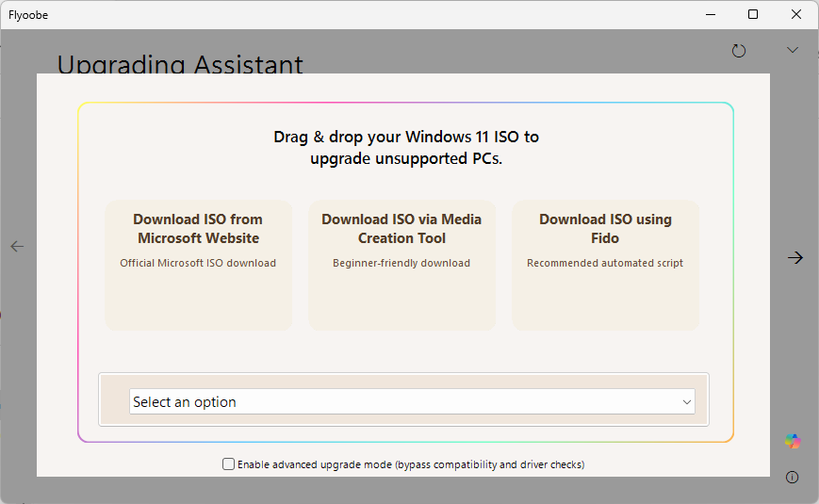Close the Flyoobe window
The image size is (819, 504).
click(796, 15)
